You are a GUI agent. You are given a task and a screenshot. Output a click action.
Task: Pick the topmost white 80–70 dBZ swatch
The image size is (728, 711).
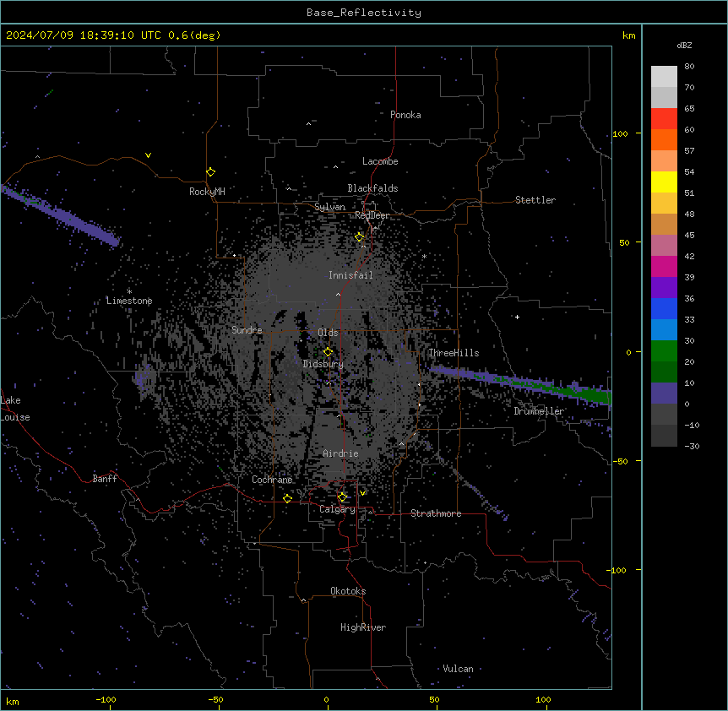pyautogui.click(x=664, y=77)
